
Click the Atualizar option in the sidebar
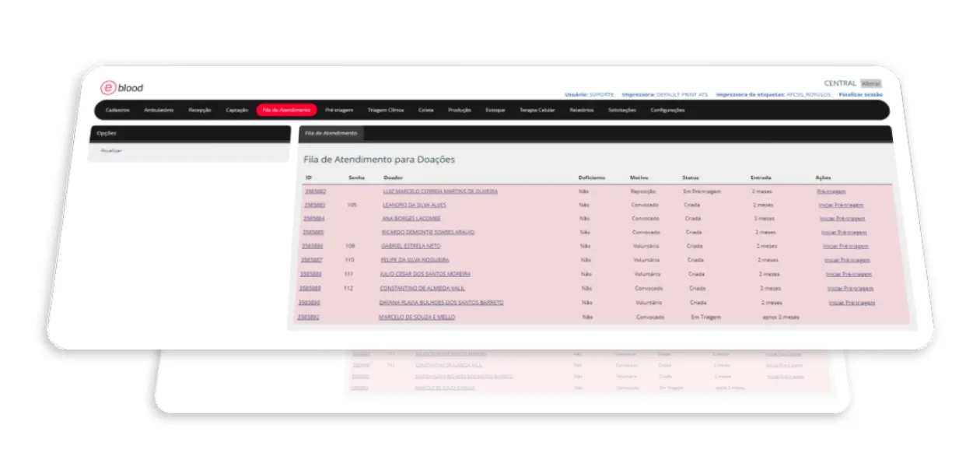point(112,150)
